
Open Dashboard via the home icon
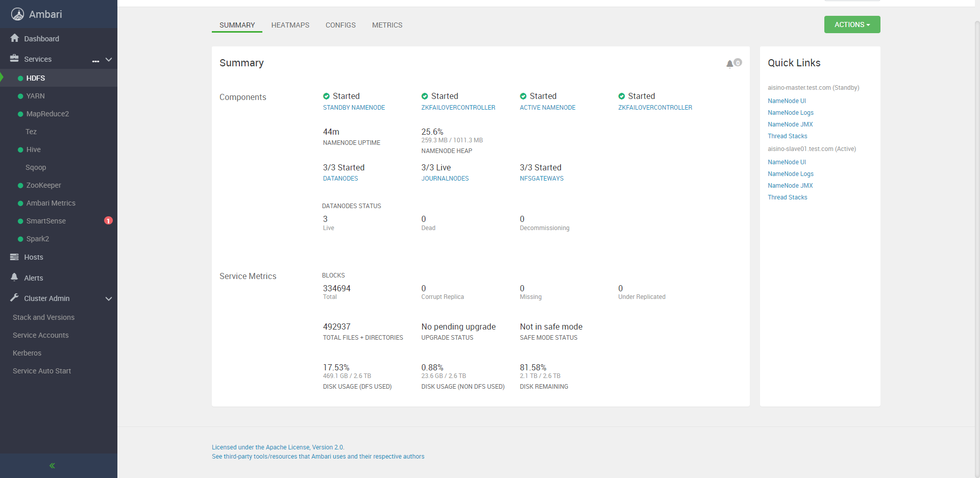14,38
